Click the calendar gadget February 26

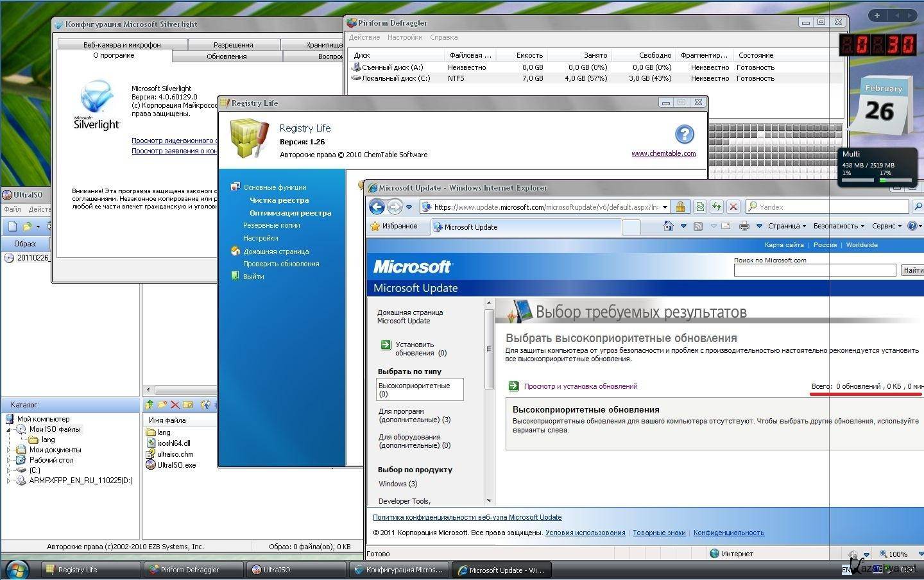880,106
